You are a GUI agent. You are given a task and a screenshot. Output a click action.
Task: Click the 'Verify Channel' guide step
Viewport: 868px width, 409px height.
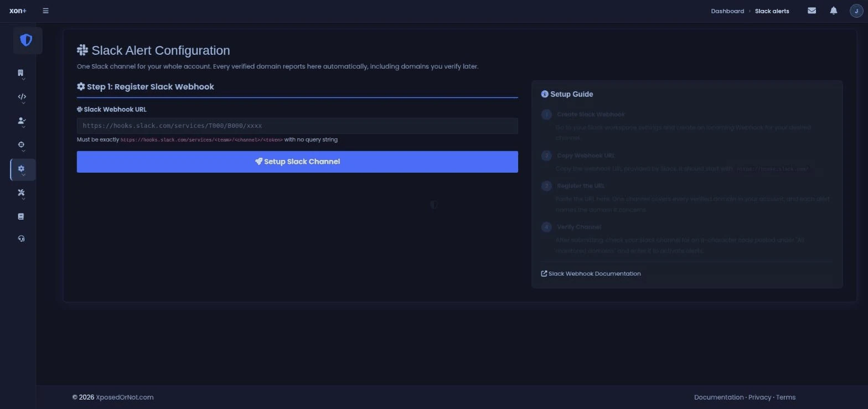pos(578,227)
